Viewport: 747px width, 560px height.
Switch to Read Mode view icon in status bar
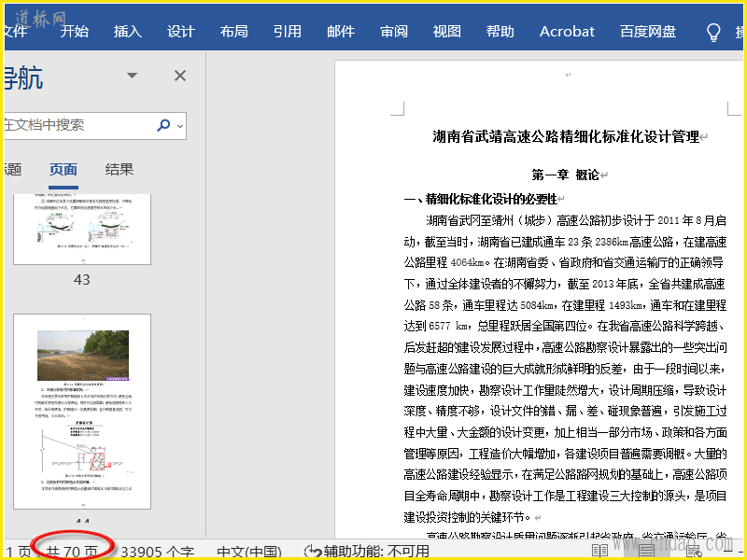point(600,551)
